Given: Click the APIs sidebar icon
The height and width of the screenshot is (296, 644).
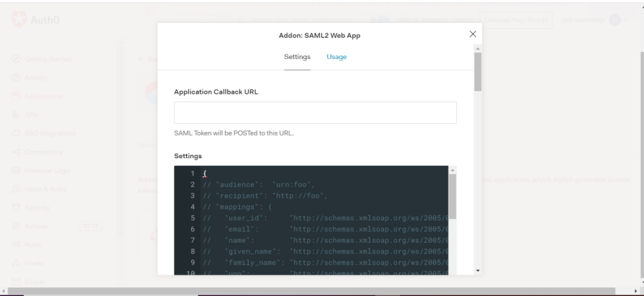Looking at the screenshot, I should point(15,115).
